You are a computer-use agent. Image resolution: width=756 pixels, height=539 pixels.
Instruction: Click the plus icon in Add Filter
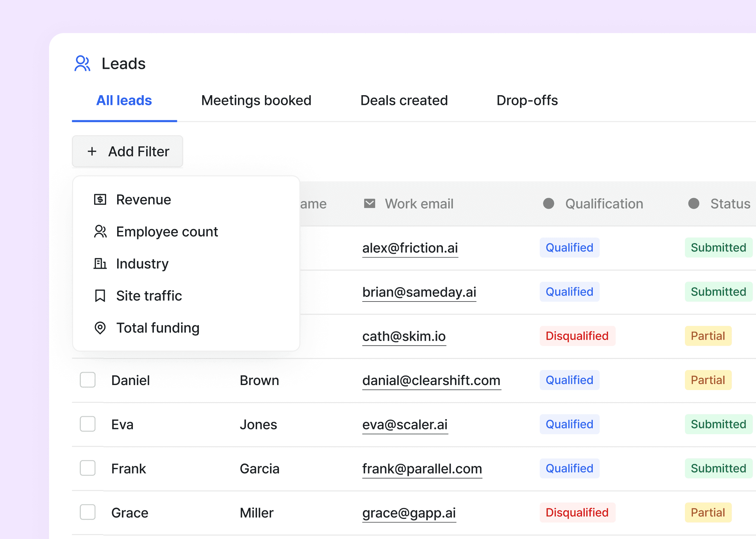[x=92, y=152]
